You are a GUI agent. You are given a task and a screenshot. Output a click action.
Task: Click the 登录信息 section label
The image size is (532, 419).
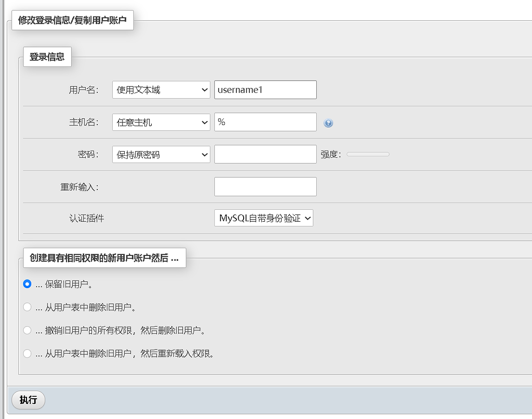click(x=47, y=57)
